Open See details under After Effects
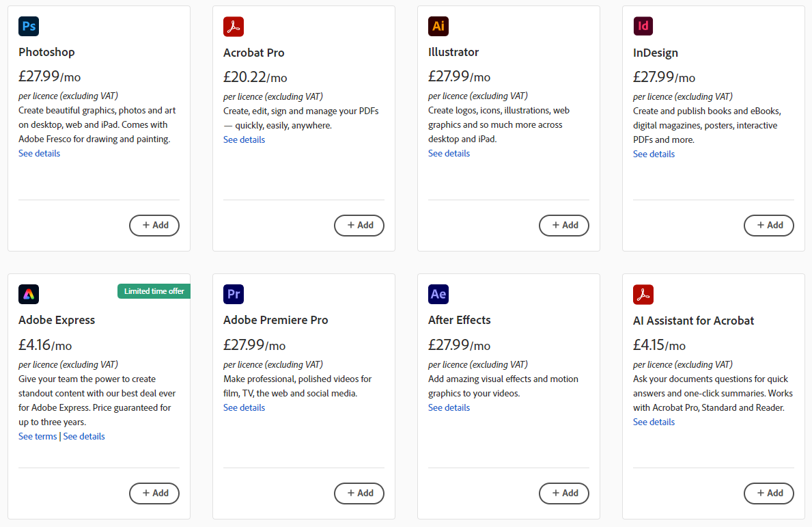The width and height of the screenshot is (812, 527). click(x=449, y=408)
